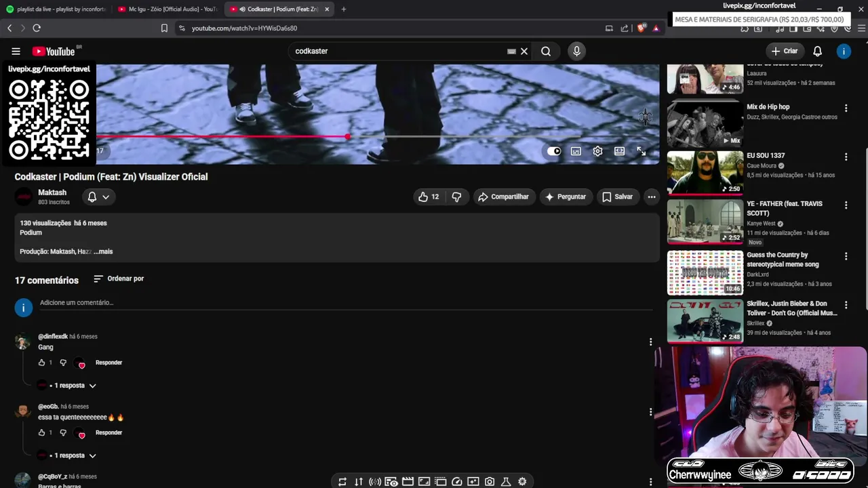Open action menu for @dinflexdk's comment
This screenshot has width=868, height=488.
pos(650,342)
